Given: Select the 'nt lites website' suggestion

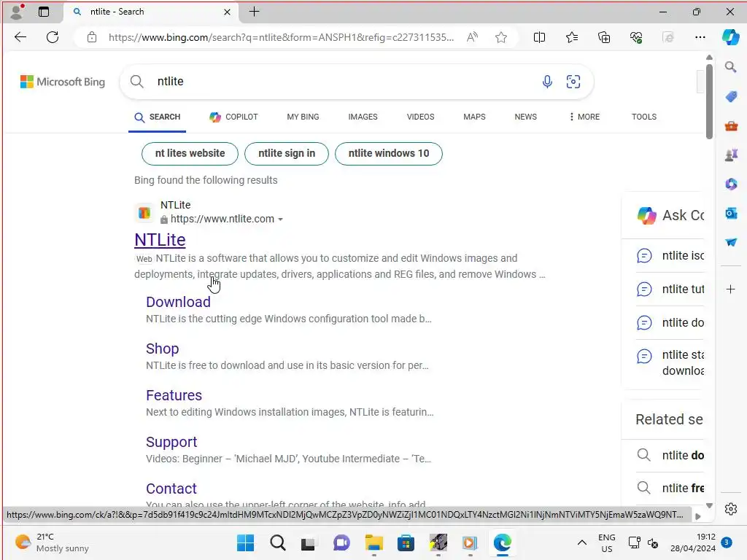Looking at the screenshot, I should tap(190, 153).
